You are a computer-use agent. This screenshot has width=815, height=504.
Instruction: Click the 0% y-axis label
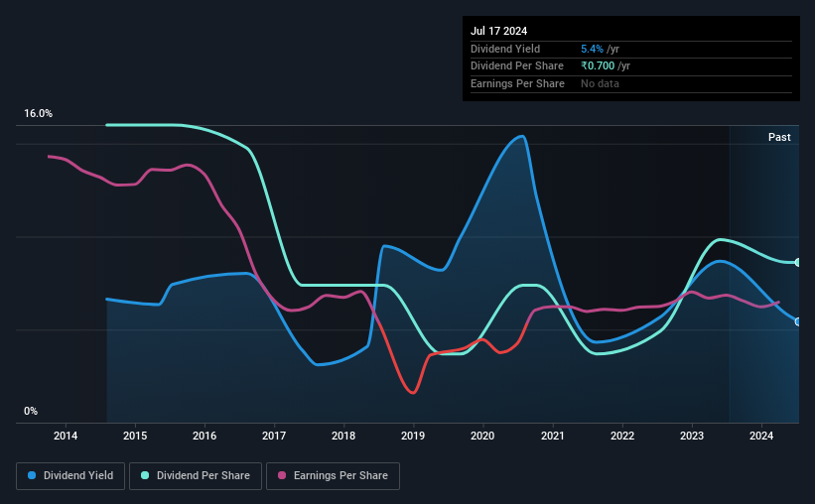coord(31,412)
